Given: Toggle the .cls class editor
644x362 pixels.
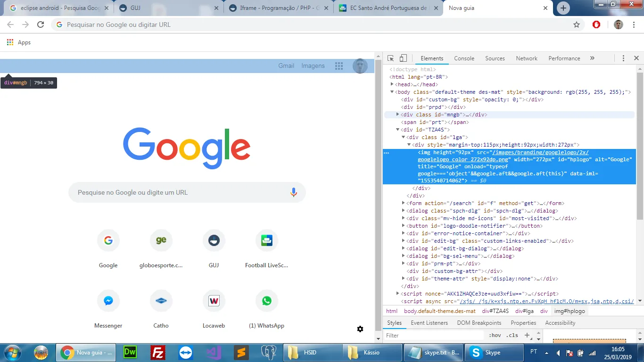Looking at the screenshot, I should point(512,336).
